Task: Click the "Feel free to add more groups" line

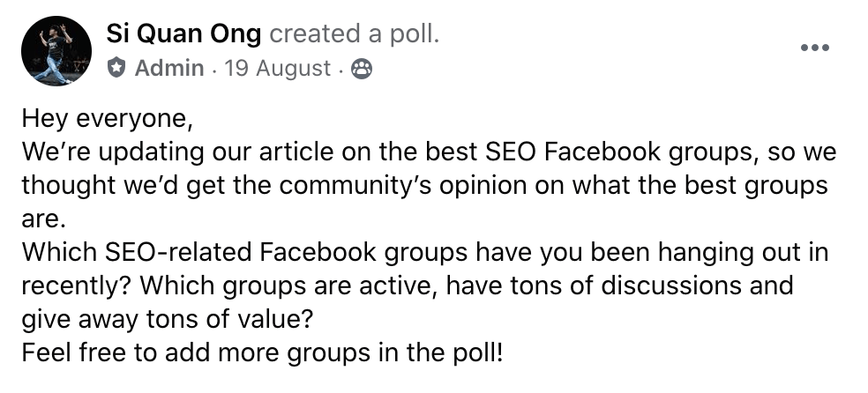Action: point(265,353)
